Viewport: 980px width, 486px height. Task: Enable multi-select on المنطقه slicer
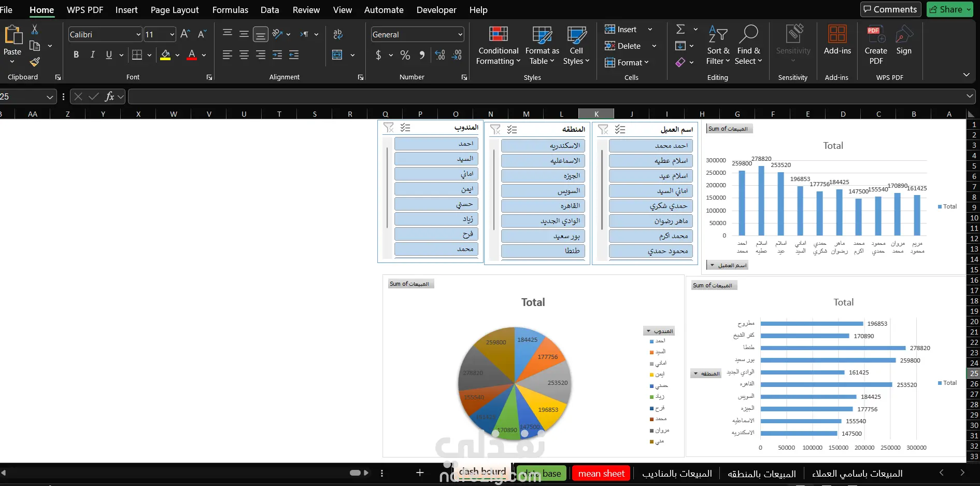pyautogui.click(x=512, y=130)
